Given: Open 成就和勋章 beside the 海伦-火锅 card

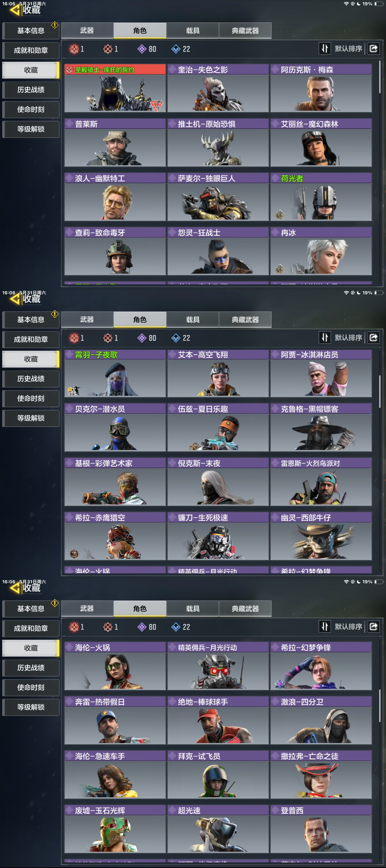Looking at the screenshot, I should click(31, 628).
